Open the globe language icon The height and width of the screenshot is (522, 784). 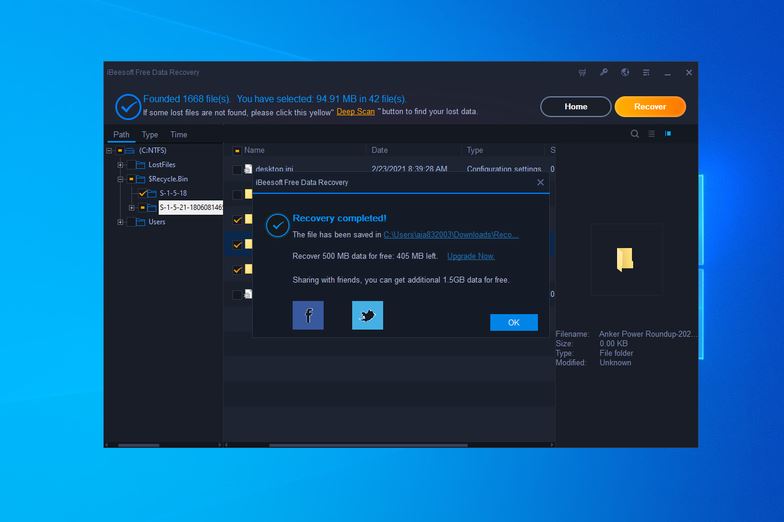[x=625, y=72]
